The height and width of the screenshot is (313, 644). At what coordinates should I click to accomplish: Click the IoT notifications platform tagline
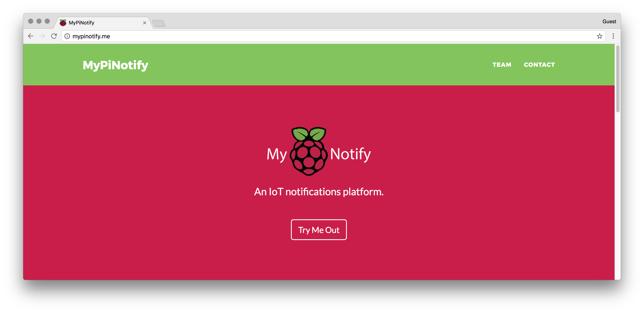[319, 192]
